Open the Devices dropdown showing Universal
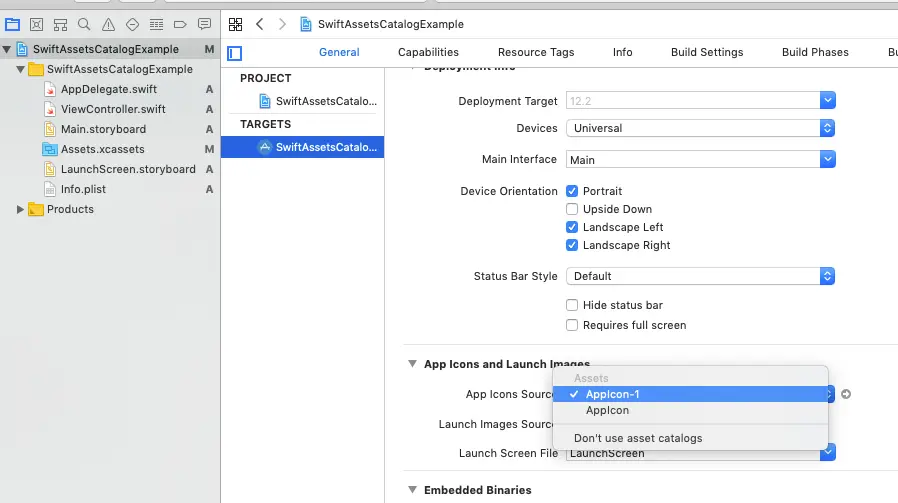 (x=700, y=128)
